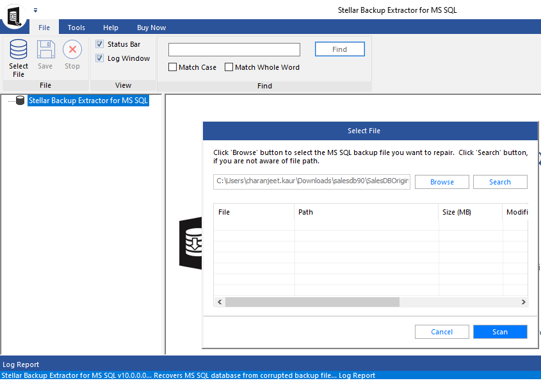Click the Path column header
The image size is (541, 392).
pyautogui.click(x=366, y=212)
